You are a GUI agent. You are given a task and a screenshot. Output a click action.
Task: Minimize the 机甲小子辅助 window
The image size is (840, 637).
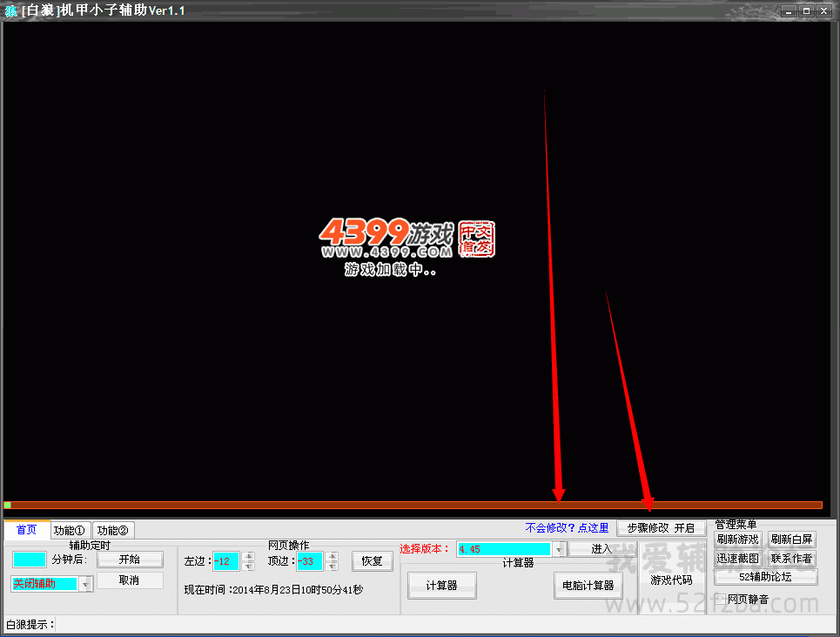click(x=789, y=11)
